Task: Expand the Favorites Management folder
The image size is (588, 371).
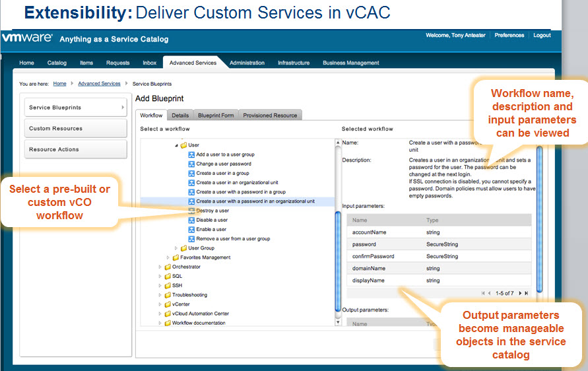Action: pos(168,257)
